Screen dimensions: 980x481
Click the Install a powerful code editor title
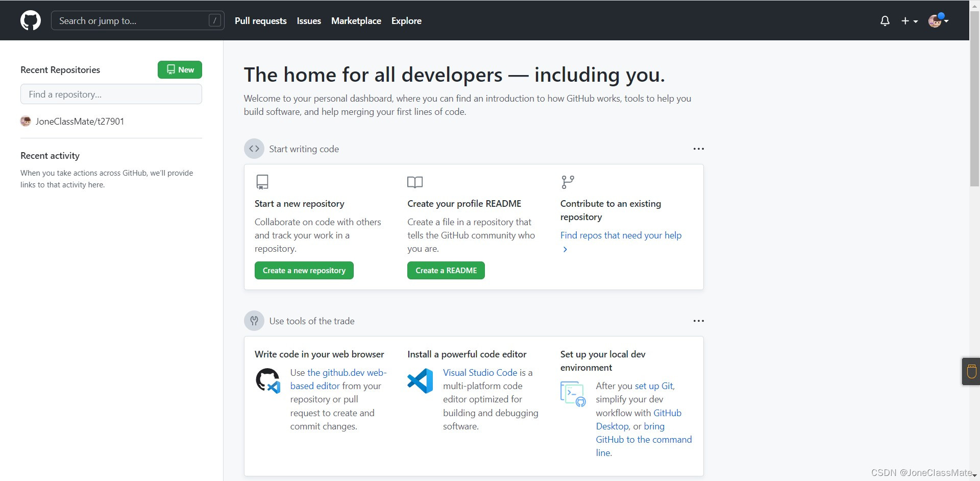click(467, 354)
